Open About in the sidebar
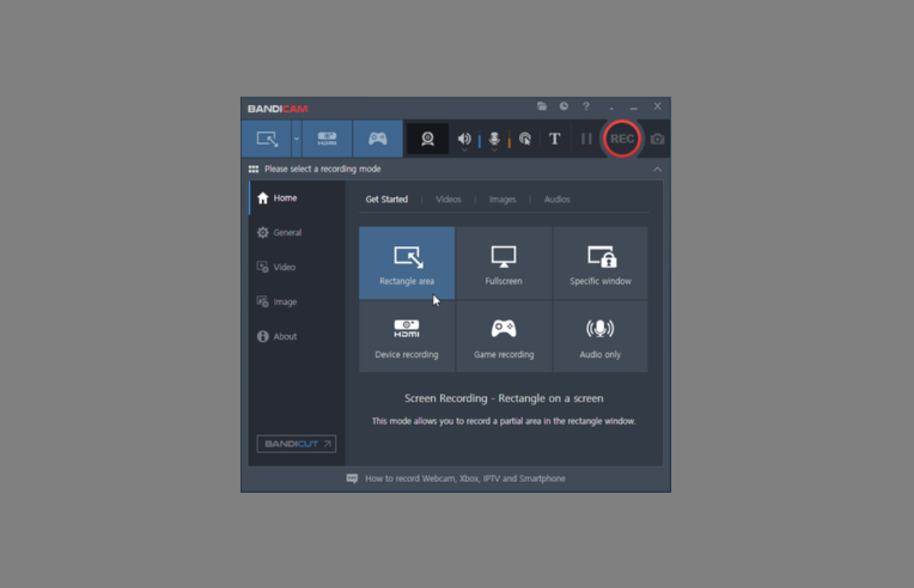 pos(298,337)
